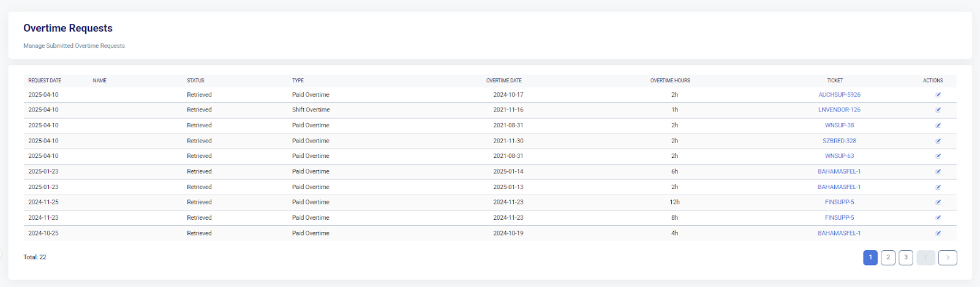Click the Overtime Hours column header
Image resolution: width=980 pixels, height=287 pixels.
[x=670, y=81]
